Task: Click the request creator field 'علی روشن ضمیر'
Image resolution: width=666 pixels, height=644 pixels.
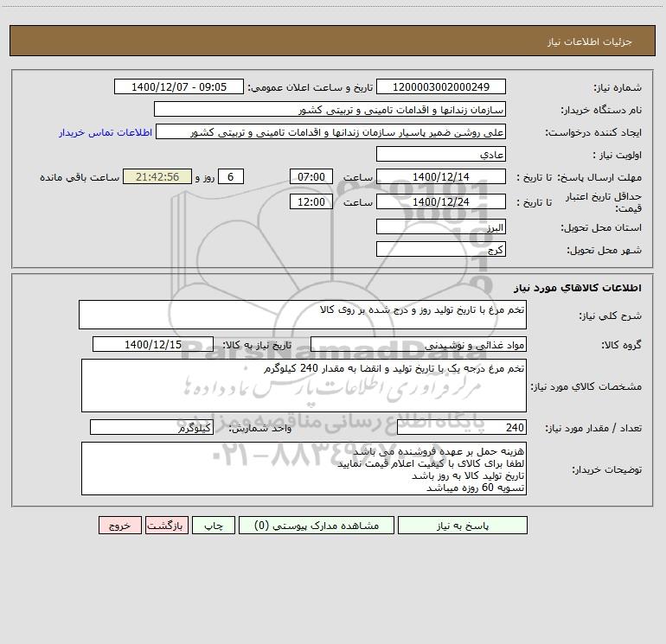Action: coord(330,131)
